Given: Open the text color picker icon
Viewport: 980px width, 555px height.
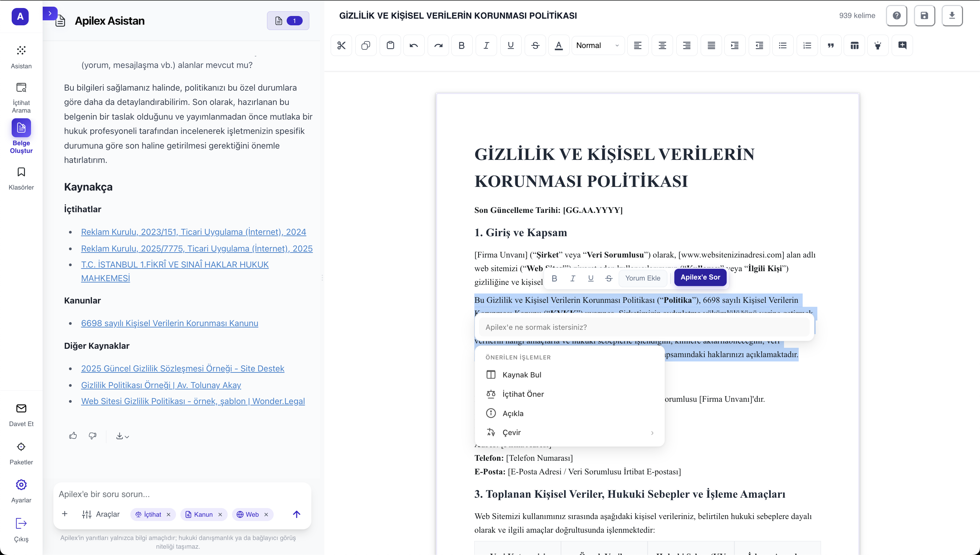Looking at the screenshot, I should pyautogui.click(x=559, y=45).
